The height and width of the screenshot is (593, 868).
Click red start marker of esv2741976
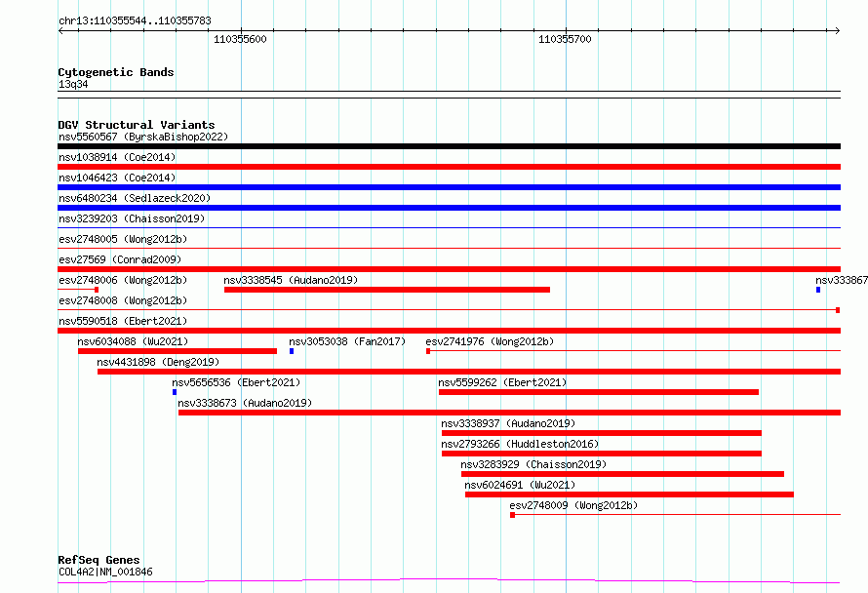[428, 351]
